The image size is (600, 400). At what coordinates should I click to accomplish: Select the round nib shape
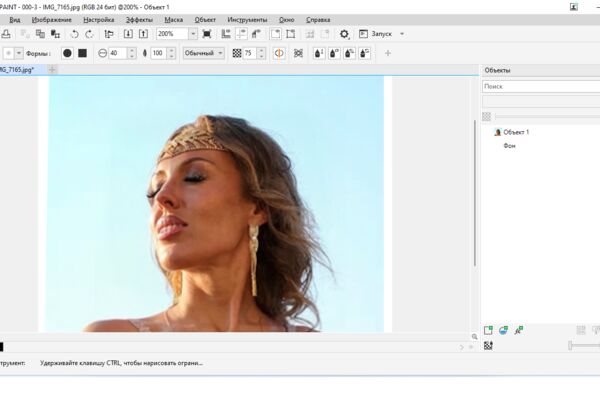point(67,53)
